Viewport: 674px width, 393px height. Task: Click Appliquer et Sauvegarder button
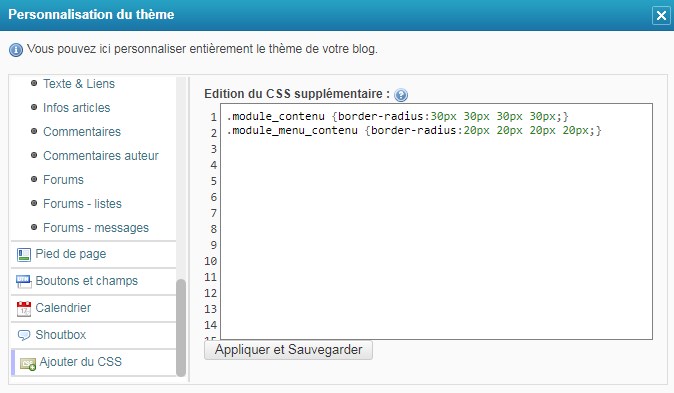click(x=288, y=350)
